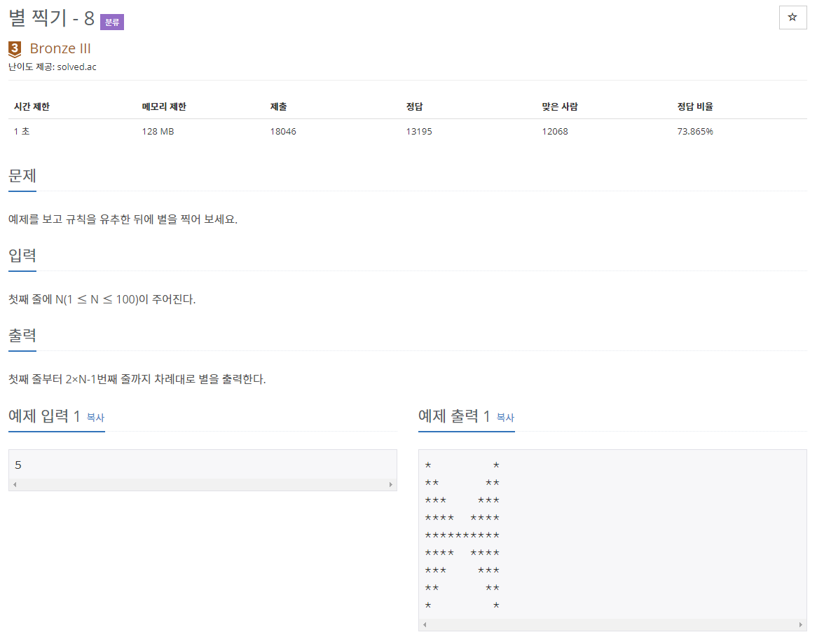Image resolution: width=817 pixels, height=644 pixels.
Task: Click the 예제 입력 1 heading
Action: click(43, 416)
